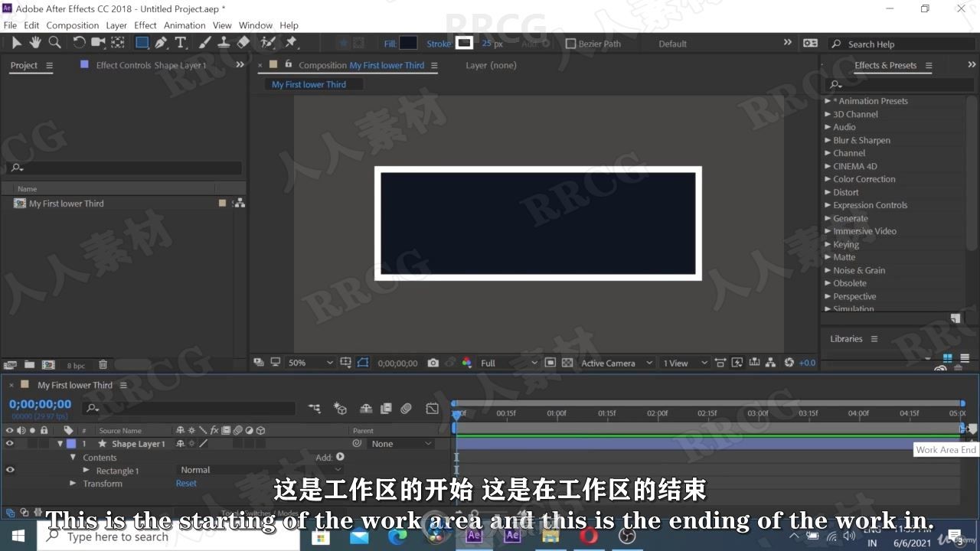
Task: Select the Rectangle shape tool
Action: [x=142, y=43]
